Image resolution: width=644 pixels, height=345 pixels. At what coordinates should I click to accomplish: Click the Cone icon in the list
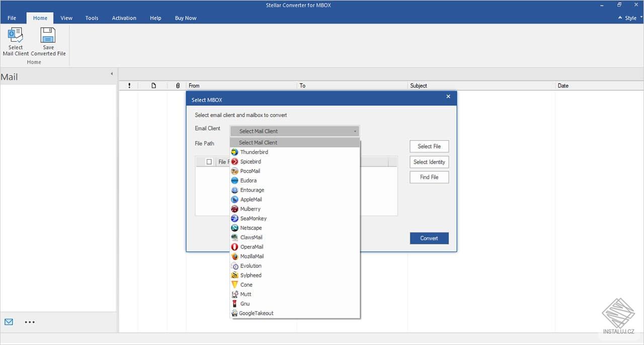pyautogui.click(x=234, y=285)
